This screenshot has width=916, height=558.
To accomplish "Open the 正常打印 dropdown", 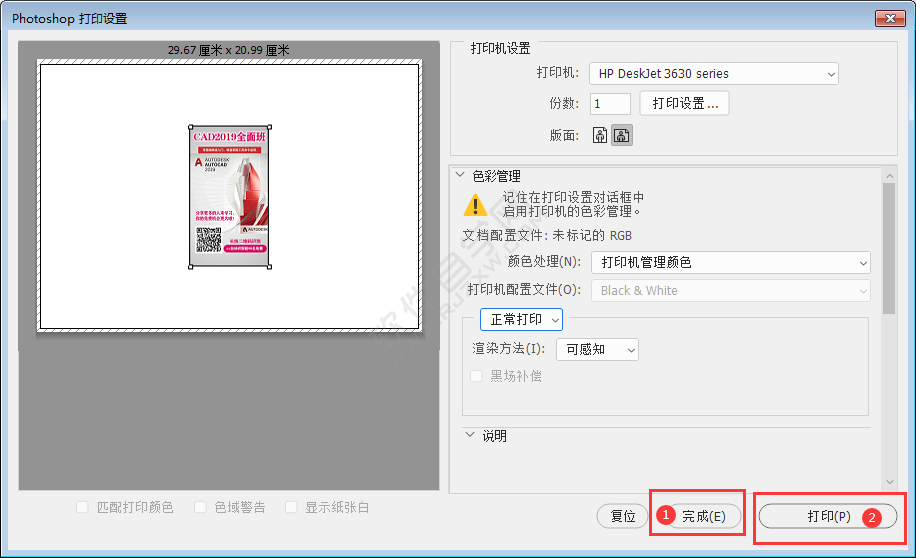I will 522,320.
